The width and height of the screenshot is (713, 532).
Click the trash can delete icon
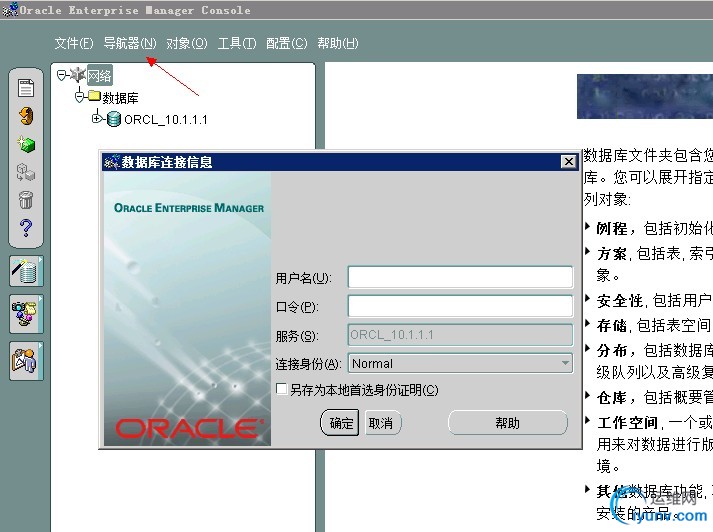click(x=26, y=200)
